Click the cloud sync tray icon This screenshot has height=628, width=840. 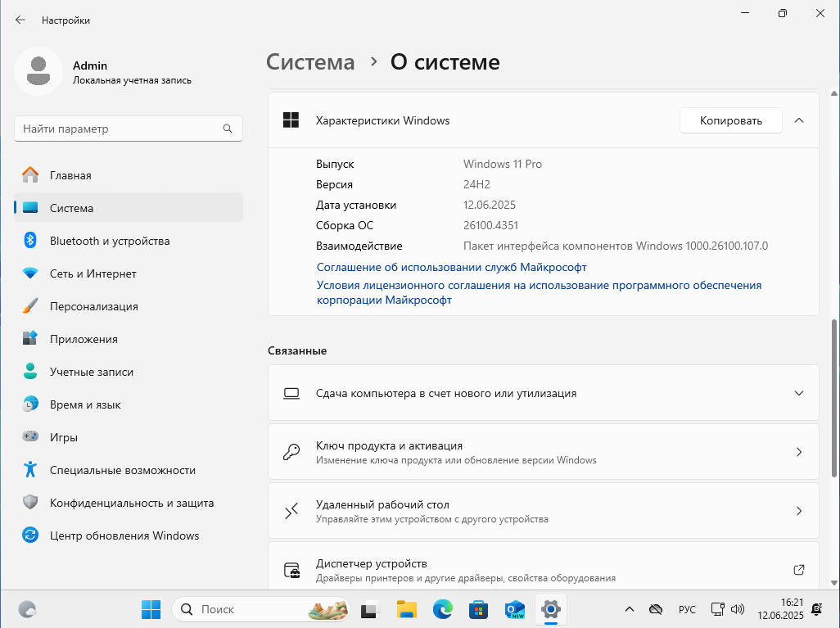click(656, 609)
